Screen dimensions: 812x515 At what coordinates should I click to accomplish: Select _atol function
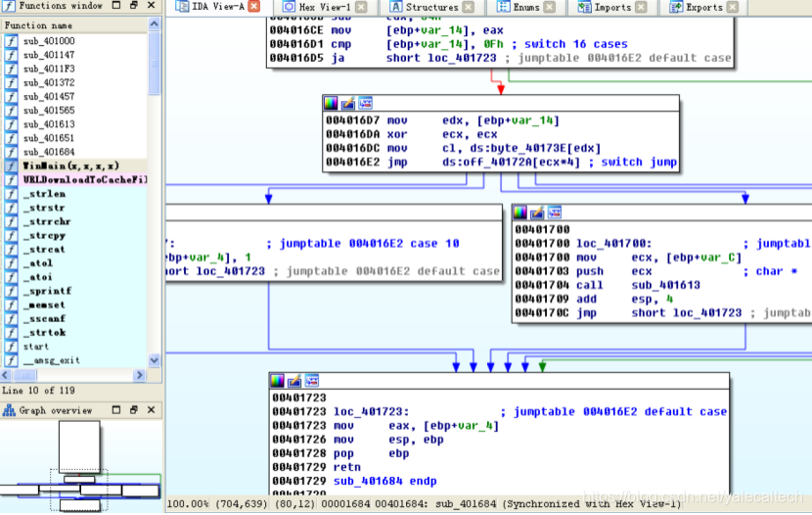pos(38,263)
